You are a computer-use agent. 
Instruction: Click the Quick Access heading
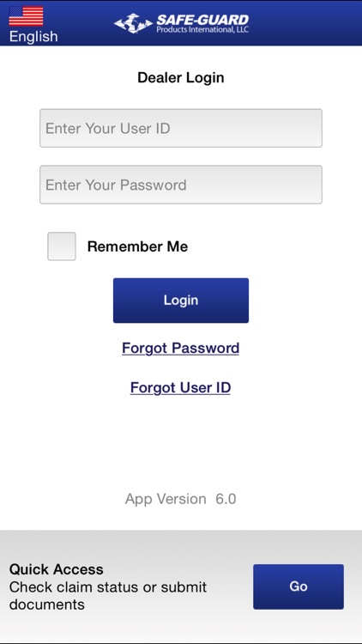pos(57,569)
